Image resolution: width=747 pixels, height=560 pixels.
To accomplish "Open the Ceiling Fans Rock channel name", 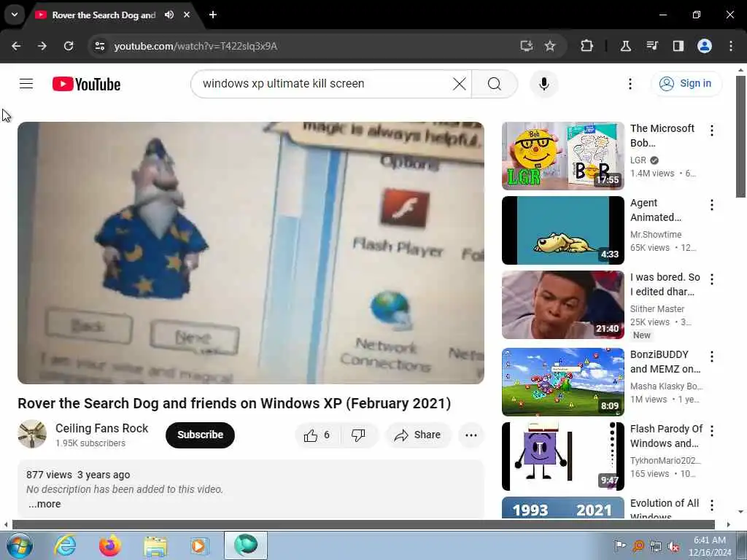I will [102, 428].
